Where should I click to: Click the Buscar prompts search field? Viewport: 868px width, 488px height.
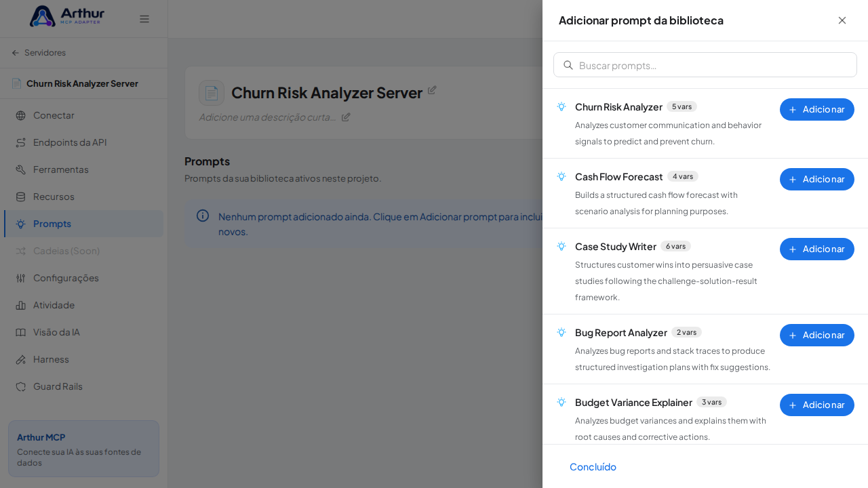coord(705,65)
